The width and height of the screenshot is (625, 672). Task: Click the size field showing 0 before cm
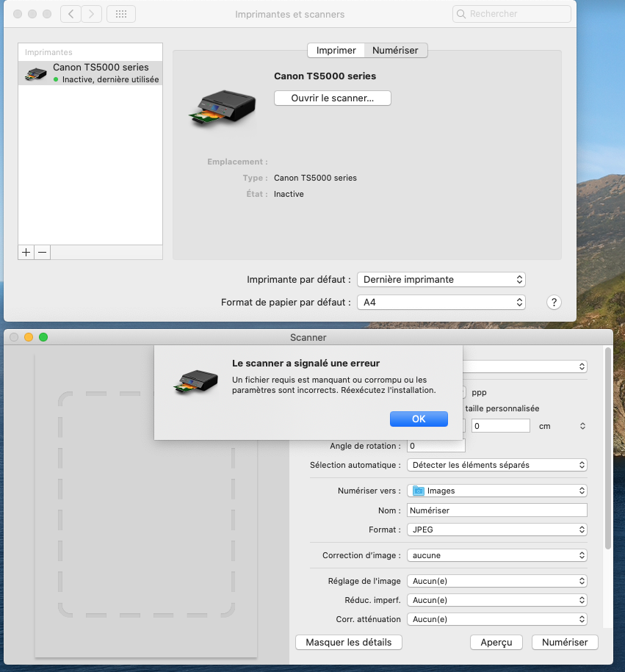[501, 426]
